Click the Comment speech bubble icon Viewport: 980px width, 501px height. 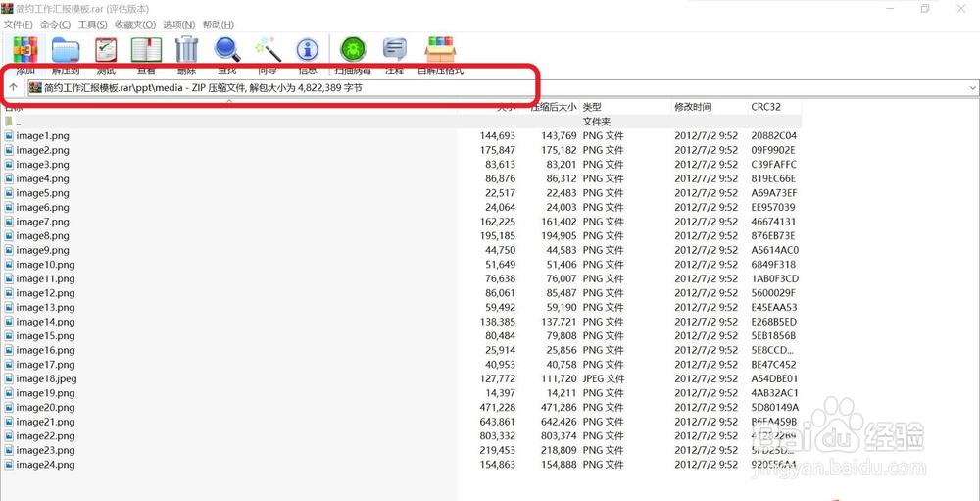(394, 49)
